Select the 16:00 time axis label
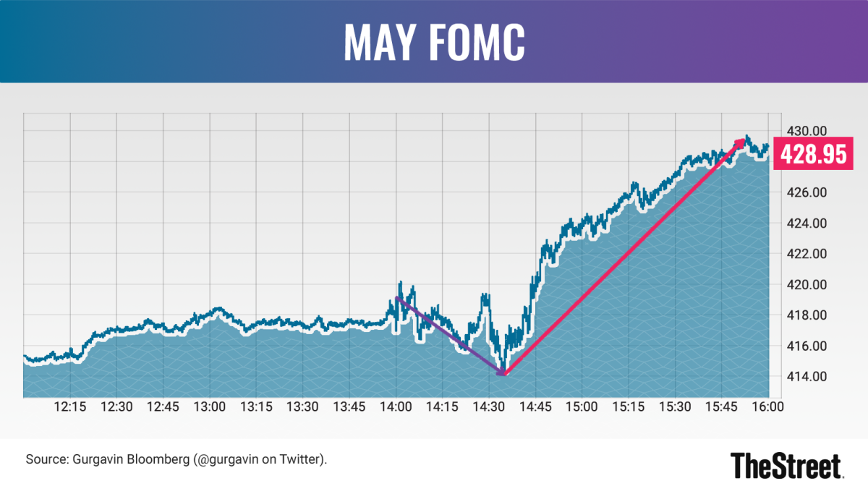Image resolution: width=868 pixels, height=494 pixels. point(767,406)
